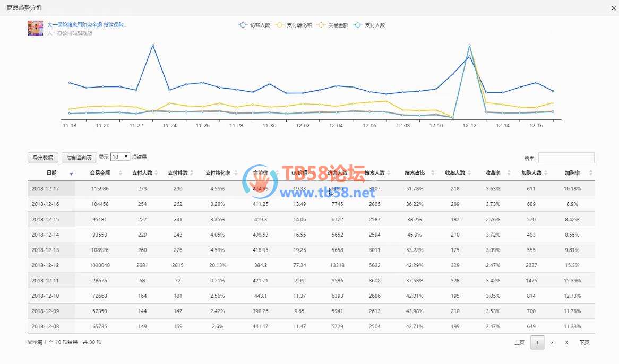619x364 pixels.
Task: Toggle the 支付转化率 legend series
Action: [294, 25]
